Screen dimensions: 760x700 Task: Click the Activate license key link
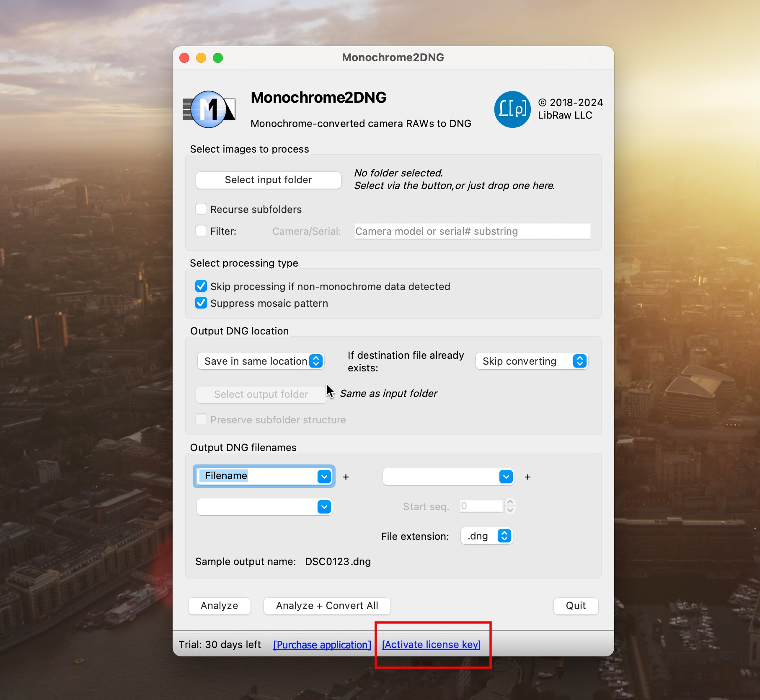point(431,645)
